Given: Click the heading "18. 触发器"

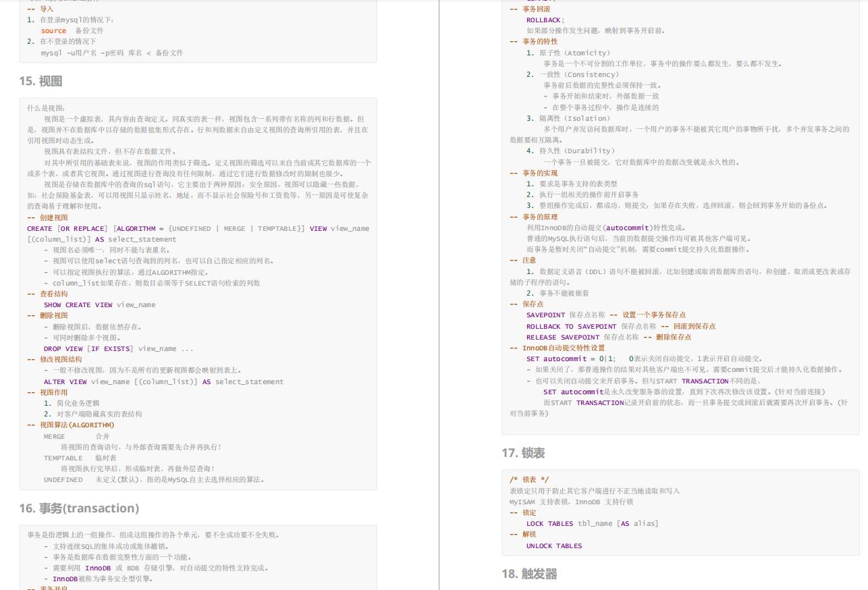Looking at the screenshot, I should point(529,574).
